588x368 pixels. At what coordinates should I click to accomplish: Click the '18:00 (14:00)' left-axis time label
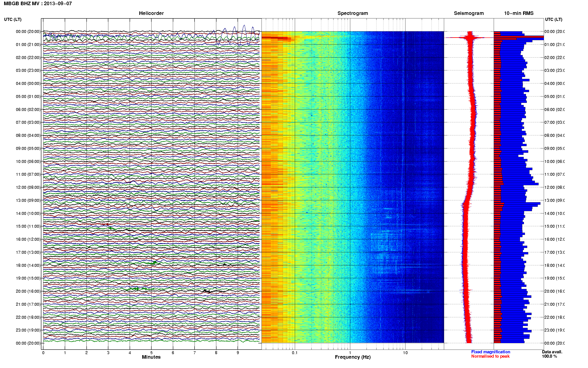click(28, 265)
